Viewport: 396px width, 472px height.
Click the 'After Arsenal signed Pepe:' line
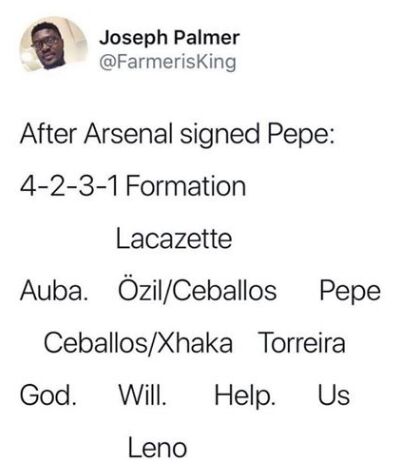tap(177, 135)
